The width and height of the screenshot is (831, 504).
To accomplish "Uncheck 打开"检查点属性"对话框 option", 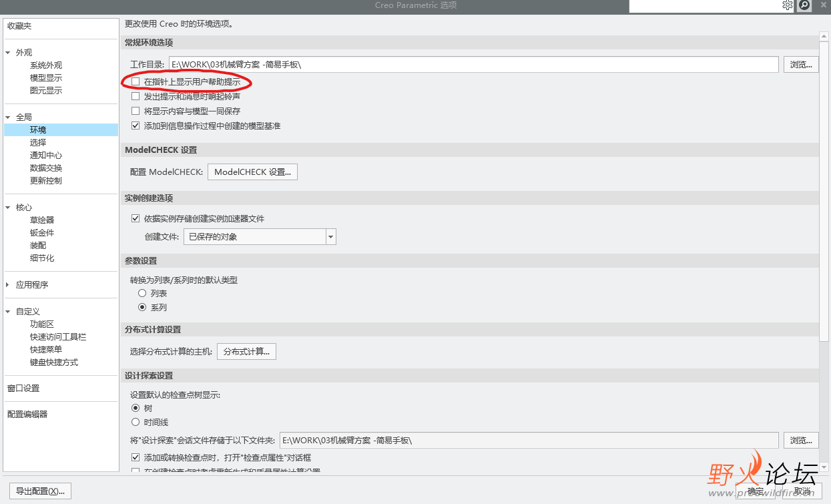I will [x=135, y=458].
